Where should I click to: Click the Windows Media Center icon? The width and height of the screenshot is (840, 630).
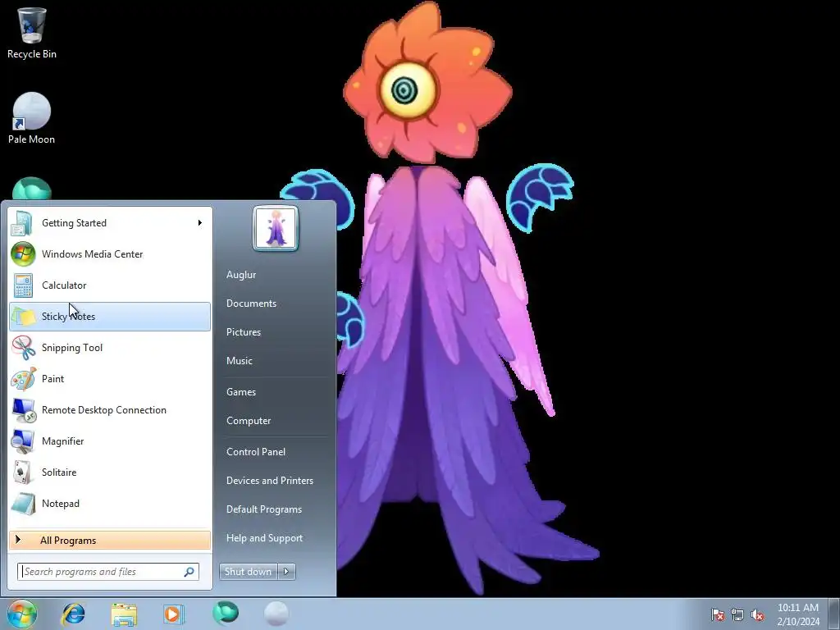23,254
